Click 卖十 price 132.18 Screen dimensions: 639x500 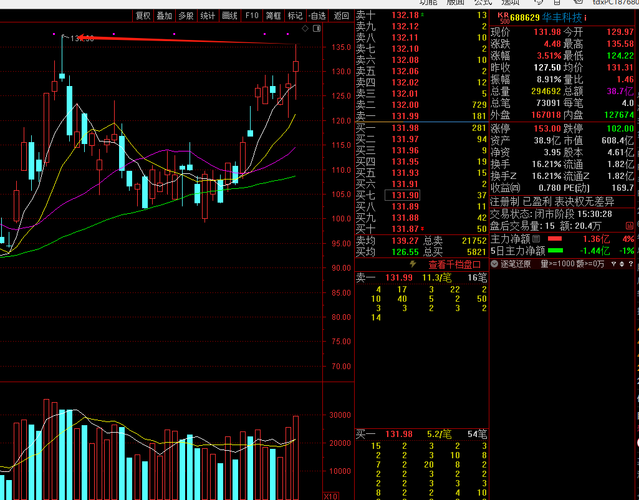tap(405, 15)
